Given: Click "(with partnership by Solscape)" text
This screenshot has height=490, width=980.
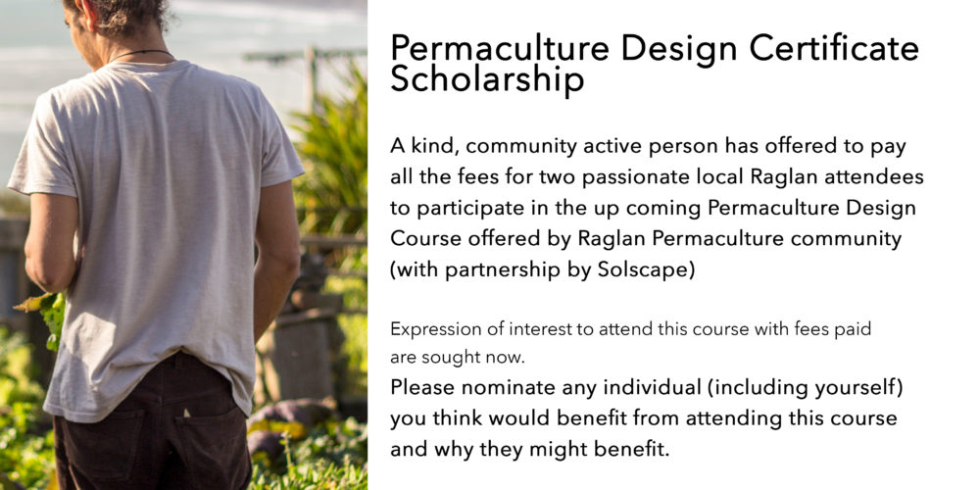Looking at the screenshot, I should coord(543,269).
